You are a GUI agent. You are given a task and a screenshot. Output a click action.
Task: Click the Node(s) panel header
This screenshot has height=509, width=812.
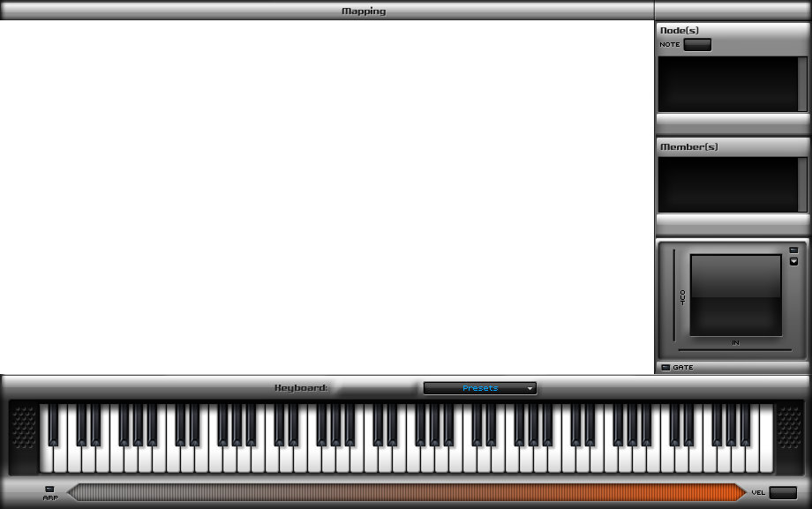pos(732,30)
